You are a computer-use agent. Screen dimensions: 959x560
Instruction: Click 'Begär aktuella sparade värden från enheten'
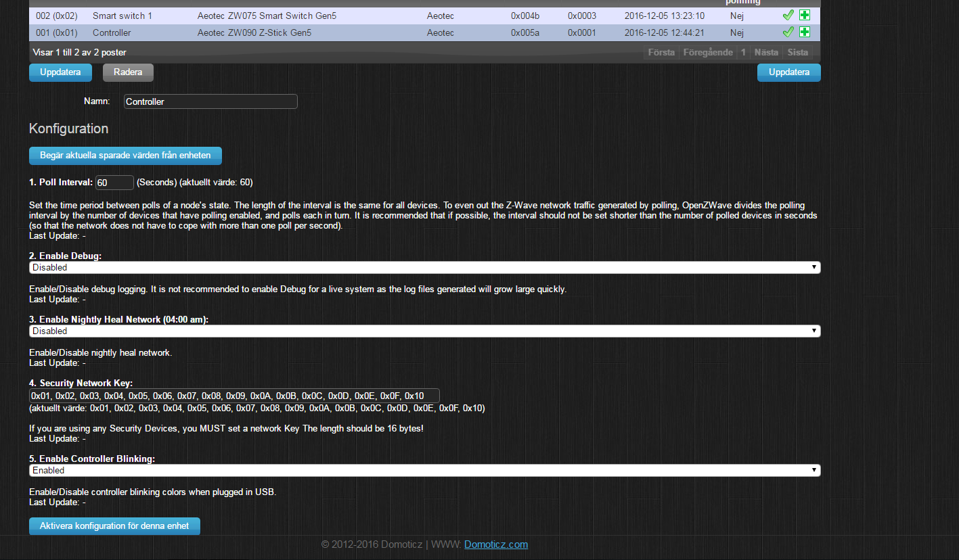coord(125,156)
